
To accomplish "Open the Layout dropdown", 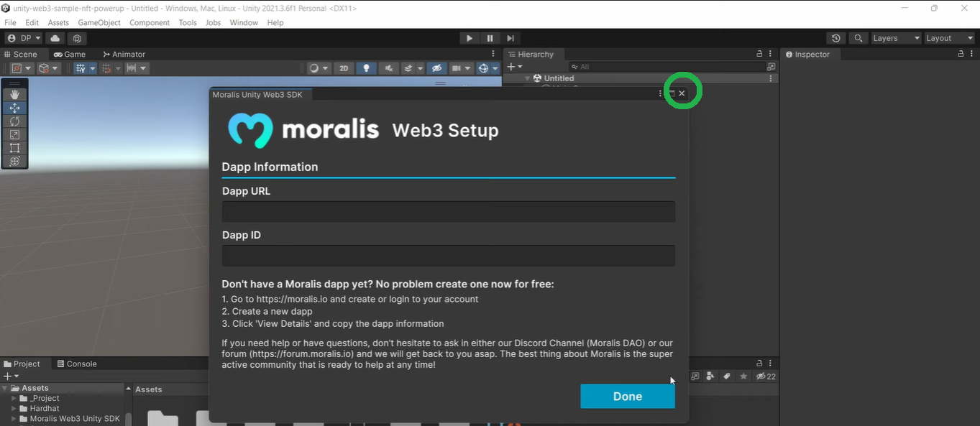I will point(949,38).
